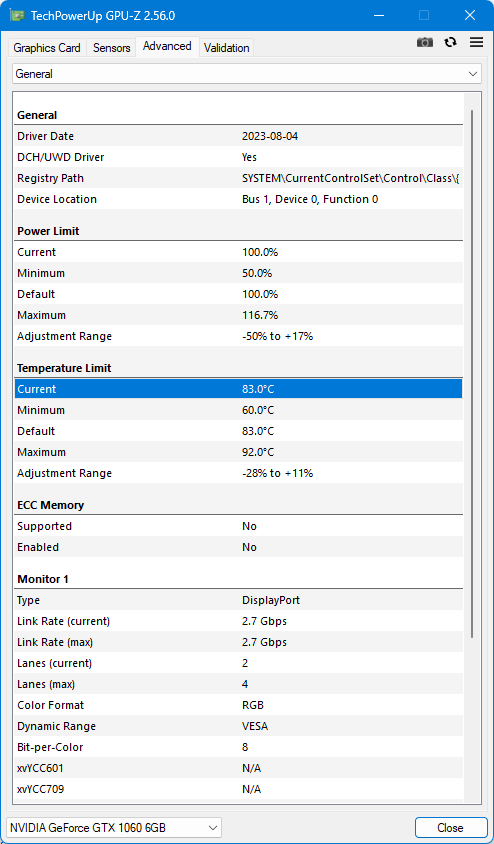Open the NVIDIA GeForce GTX 1060 6GB selector

(x=114, y=827)
